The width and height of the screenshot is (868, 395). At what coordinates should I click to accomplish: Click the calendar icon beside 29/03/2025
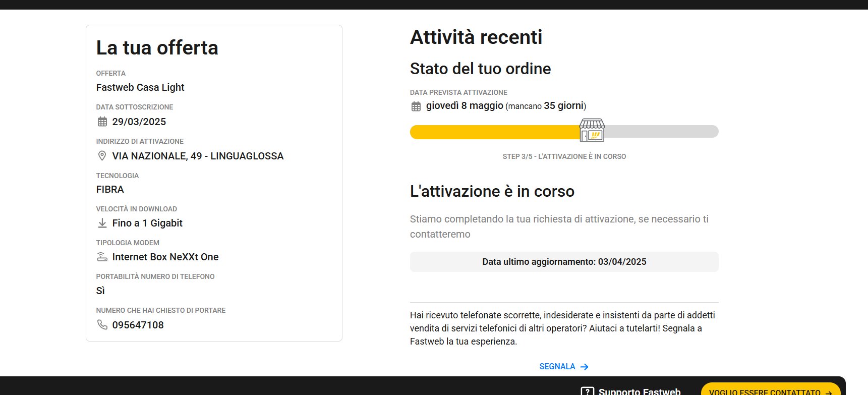pyautogui.click(x=102, y=122)
